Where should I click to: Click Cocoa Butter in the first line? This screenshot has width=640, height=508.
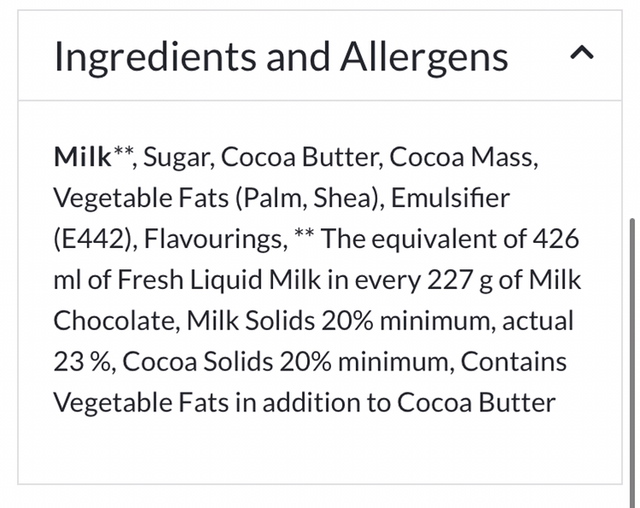click(298, 157)
